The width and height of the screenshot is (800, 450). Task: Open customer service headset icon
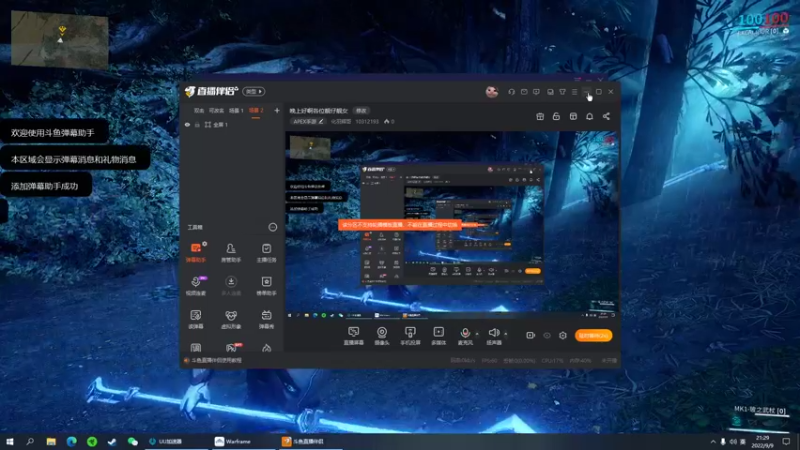click(511, 92)
